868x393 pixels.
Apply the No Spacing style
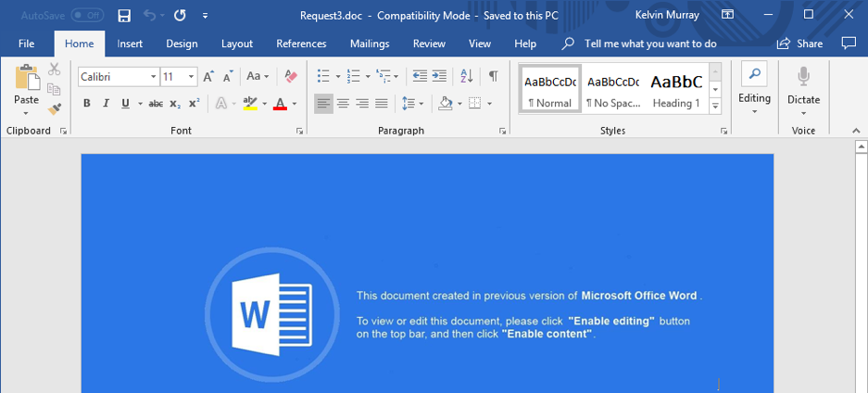coord(613,89)
